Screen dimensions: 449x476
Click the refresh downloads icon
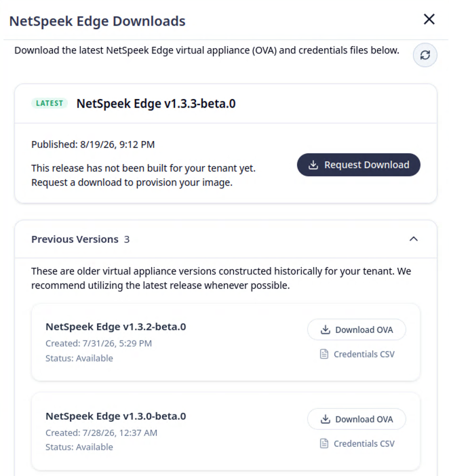[425, 55]
